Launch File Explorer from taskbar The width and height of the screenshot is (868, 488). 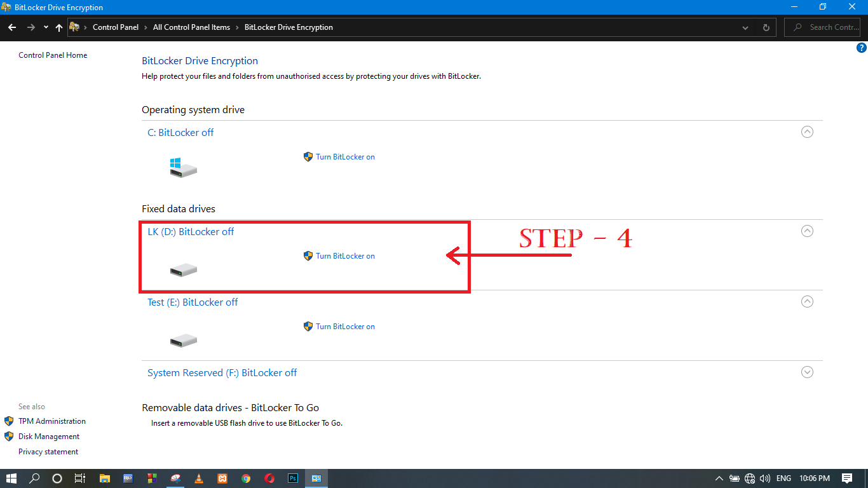click(x=105, y=478)
